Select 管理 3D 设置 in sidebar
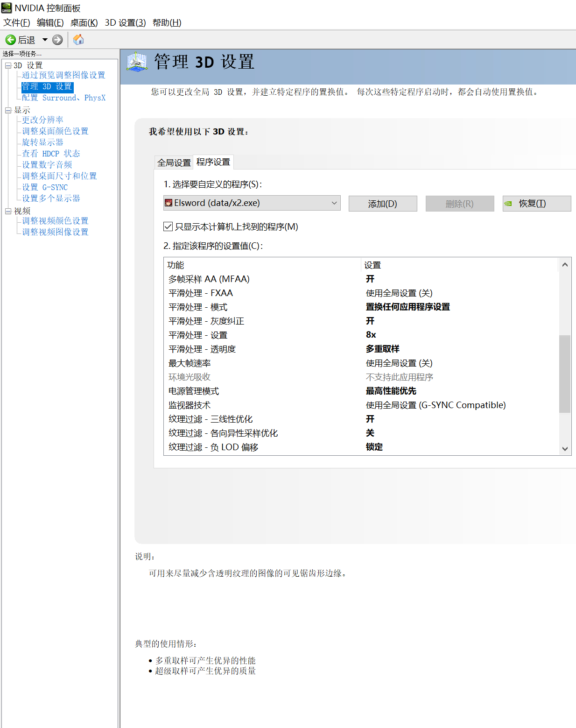 tap(47, 86)
